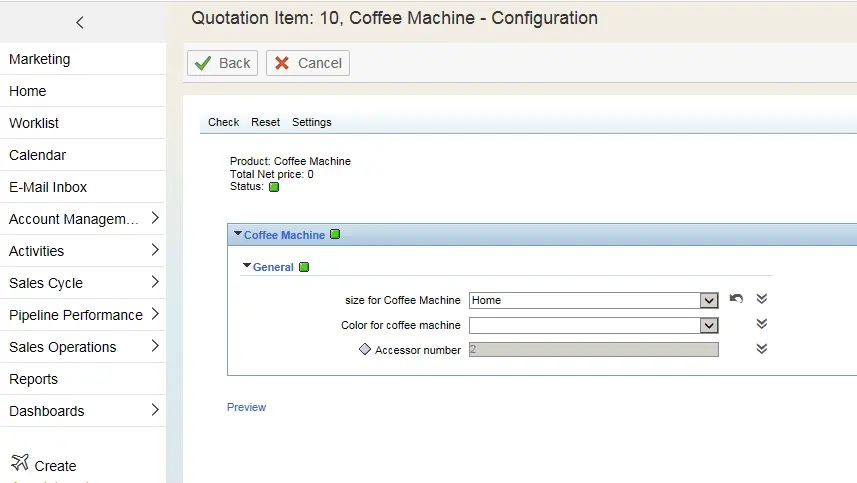
Task: Click the Accessor number input field
Action: click(593, 350)
